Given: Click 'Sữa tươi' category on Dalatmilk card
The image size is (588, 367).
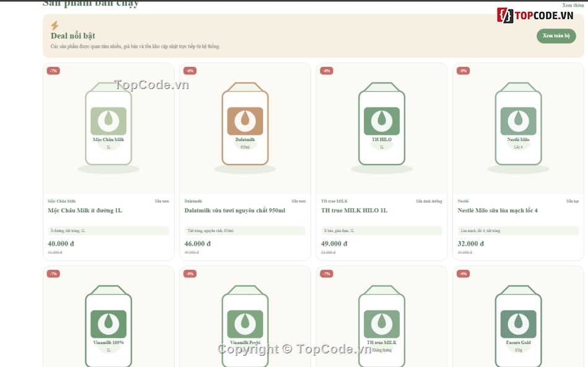Looking at the screenshot, I should click(x=298, y=201).
